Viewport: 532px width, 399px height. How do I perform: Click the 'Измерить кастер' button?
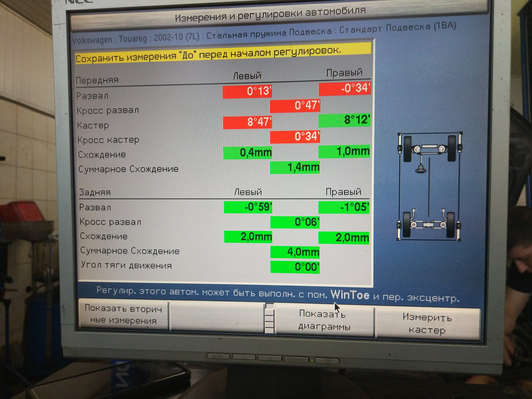click(428, 323)
